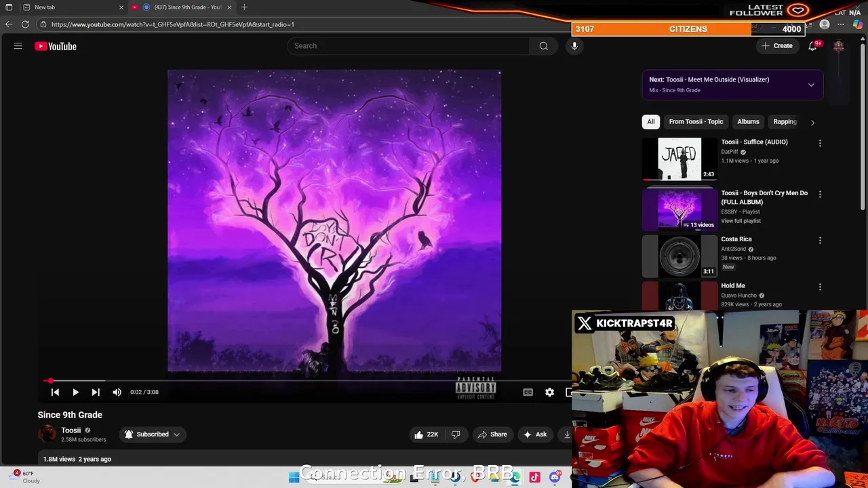Select the Since 9th Grade browser tab
This screenshot has height=488, width=868.
tap(182, 7)
